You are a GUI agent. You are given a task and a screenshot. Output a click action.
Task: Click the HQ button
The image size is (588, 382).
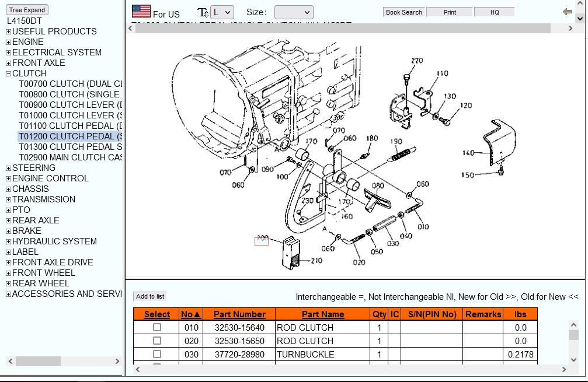click(x=495, y=12)
